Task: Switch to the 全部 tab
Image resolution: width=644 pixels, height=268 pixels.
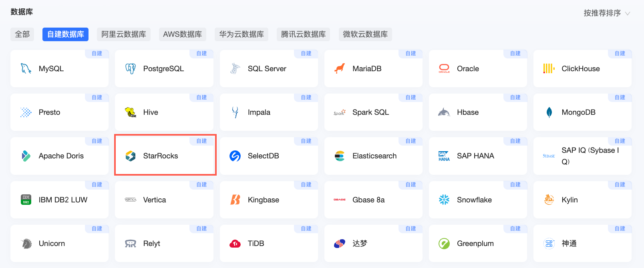Action: 22,34
